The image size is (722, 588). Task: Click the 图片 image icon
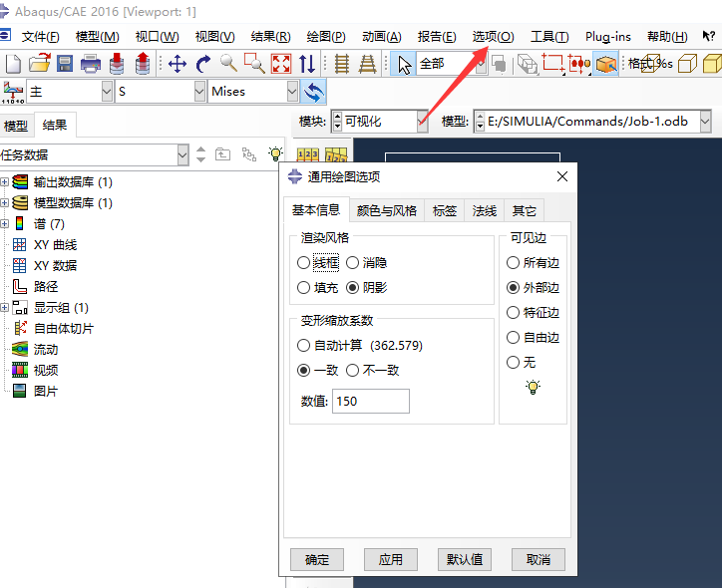point(19,391)
